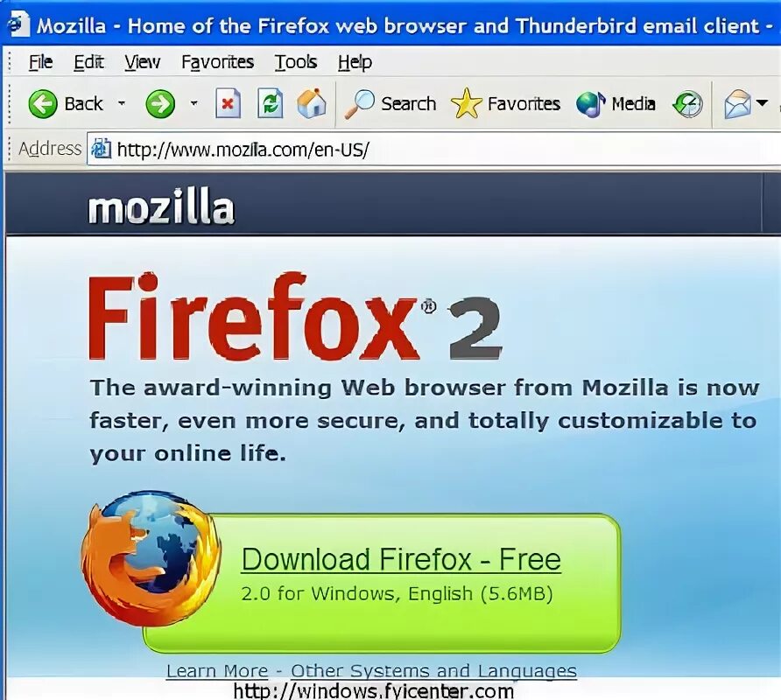Open the File menu

tap(40, 62)
